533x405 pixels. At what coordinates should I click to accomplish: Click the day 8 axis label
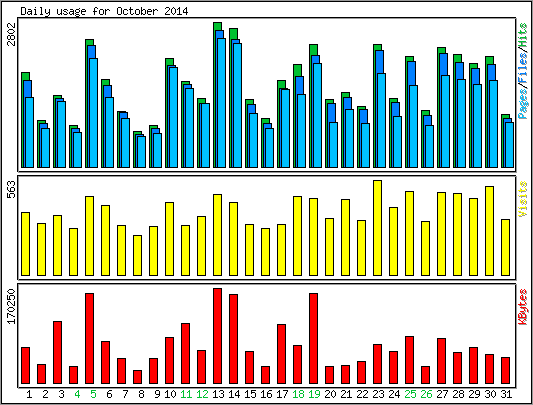(x=141, y=394)
